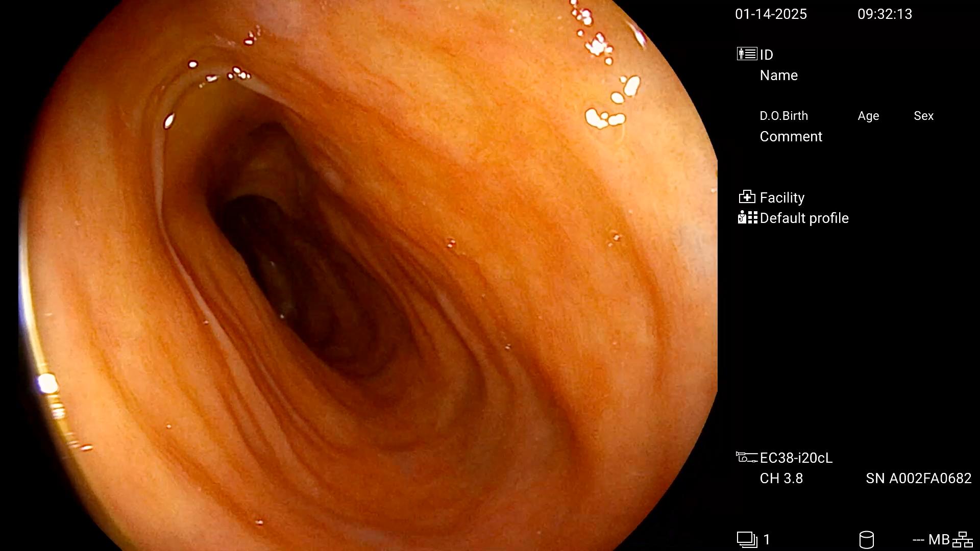The image size is (980, 551).
Task: Click the Default profile user icon
Action: click(748, 218)
